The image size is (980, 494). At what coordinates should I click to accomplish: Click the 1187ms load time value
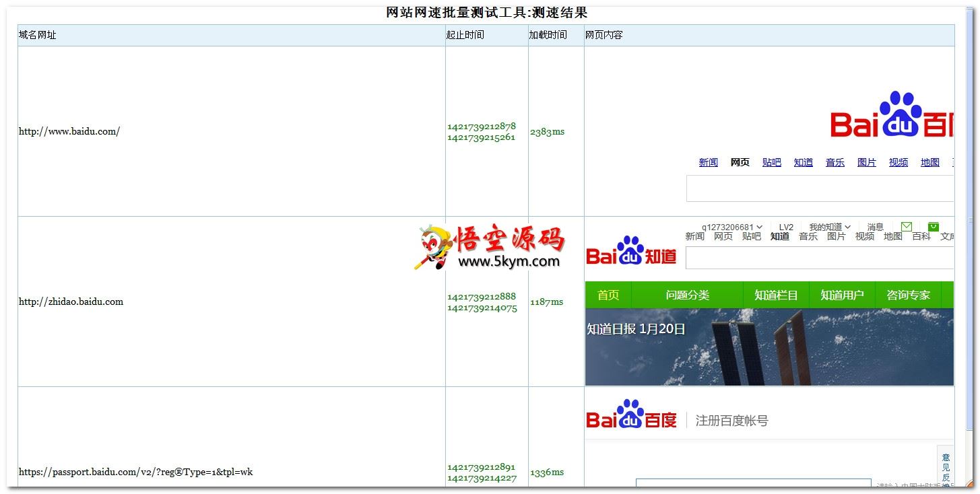[546, 302]
